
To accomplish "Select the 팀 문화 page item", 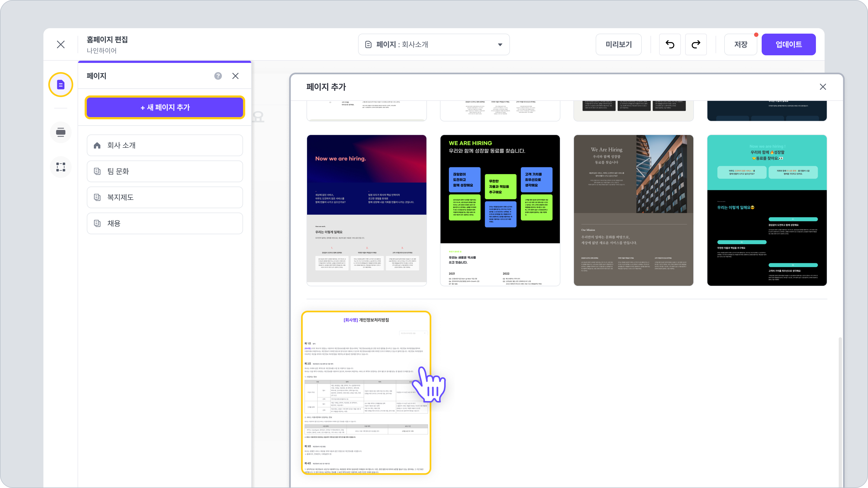I will 165,171.
